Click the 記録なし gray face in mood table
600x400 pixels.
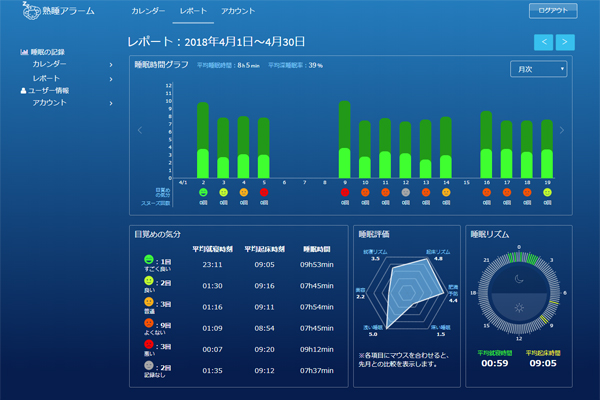(149, 364)
